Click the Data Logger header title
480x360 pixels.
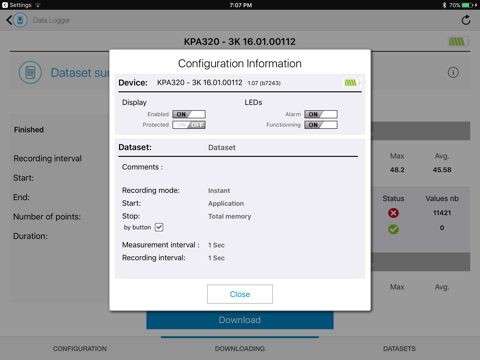51,20
